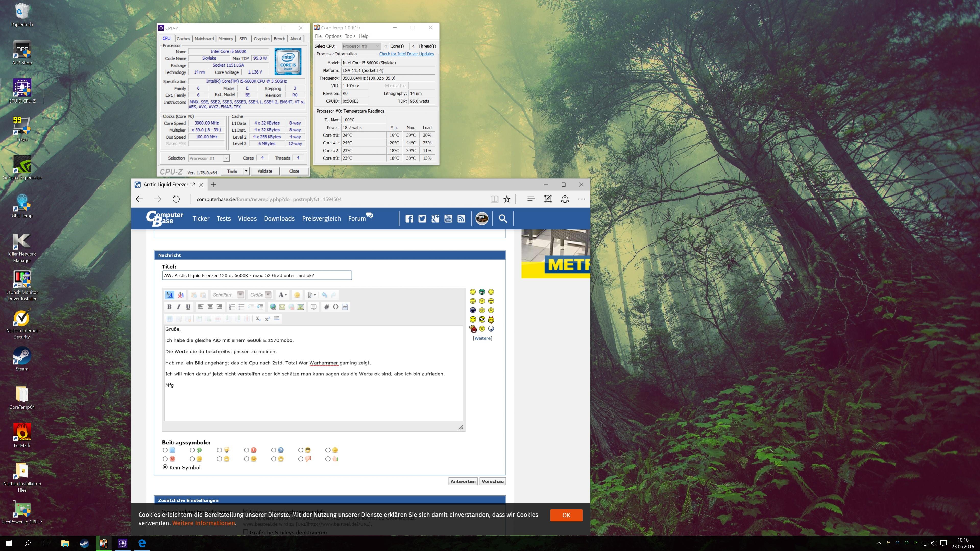Click the superscript icon in the editor
This screenshot has height=551, width=980.
(x=267, y=319)
